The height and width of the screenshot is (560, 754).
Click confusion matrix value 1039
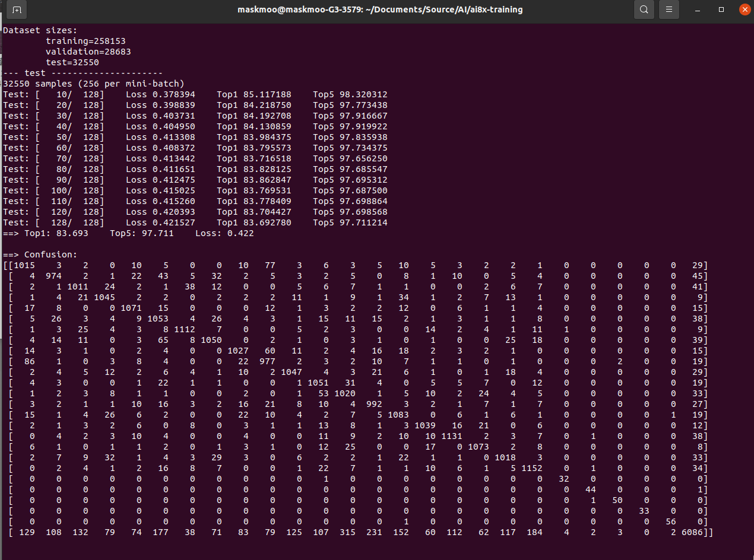[425, 425]
